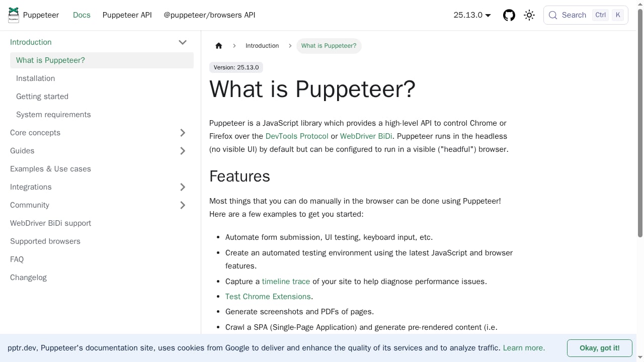Expand the Guides sidebar section
This screenshot has height=362, width=644.
click(183, 151)
